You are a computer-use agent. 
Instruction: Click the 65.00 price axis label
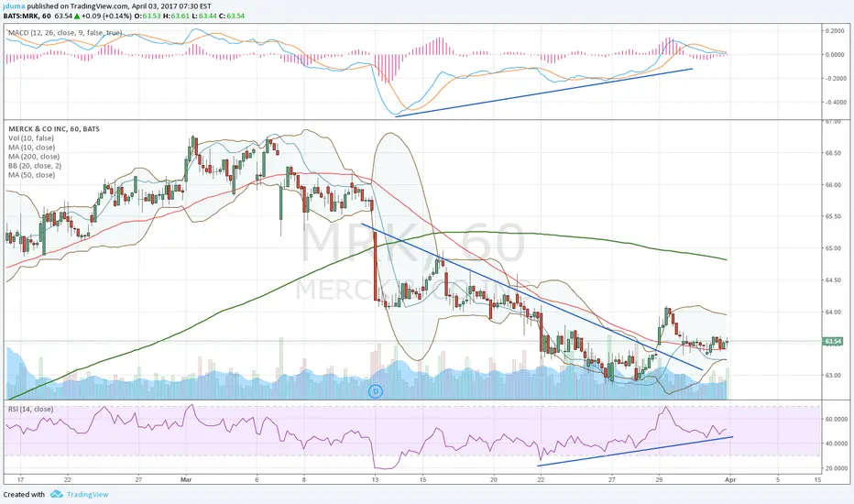834,248
